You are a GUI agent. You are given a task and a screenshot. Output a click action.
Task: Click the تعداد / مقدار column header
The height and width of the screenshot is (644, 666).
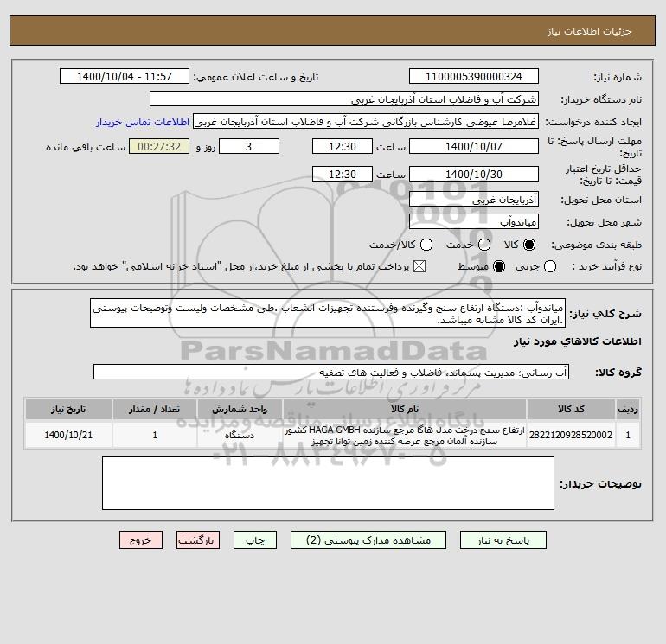coord(155,409)
